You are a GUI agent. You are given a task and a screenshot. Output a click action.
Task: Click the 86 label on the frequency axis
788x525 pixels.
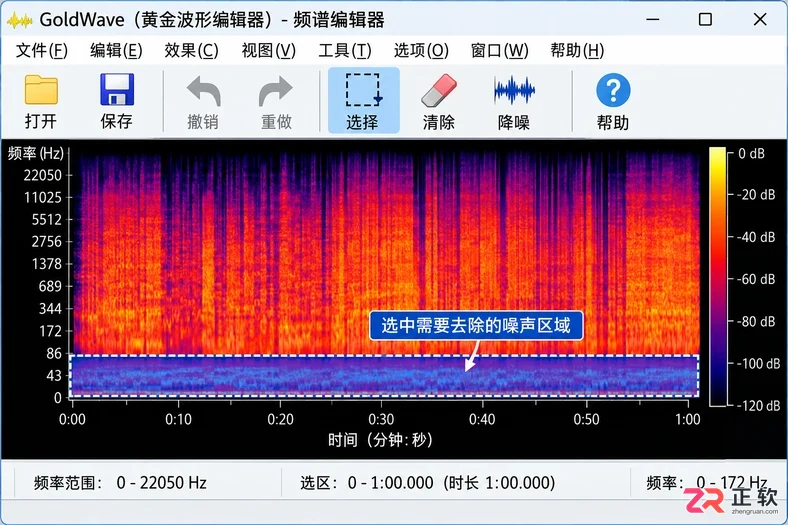(54, 353)
